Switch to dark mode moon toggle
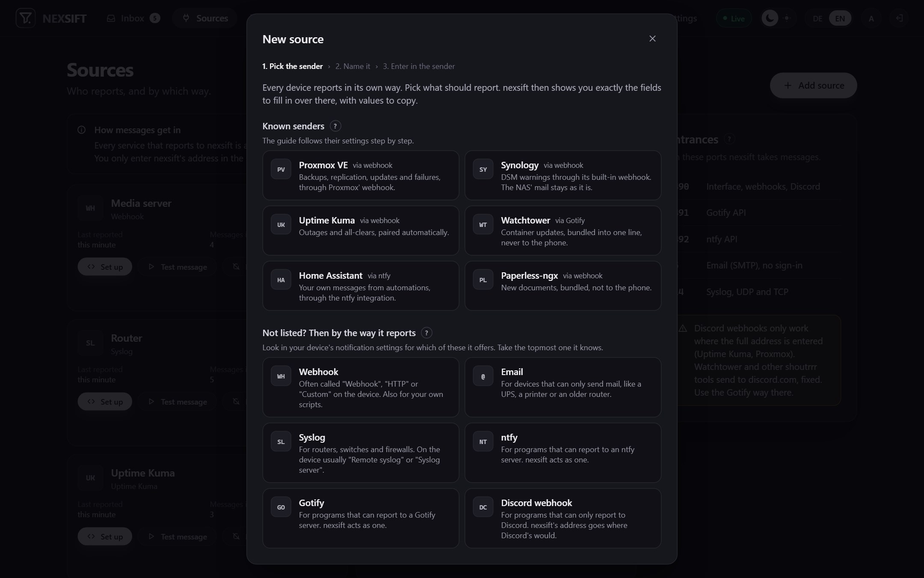 (x=770, y=18)
